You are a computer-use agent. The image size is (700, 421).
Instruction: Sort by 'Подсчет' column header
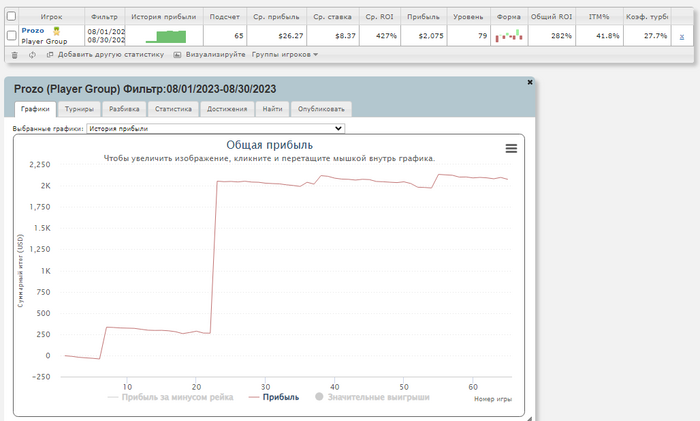pyautogui.click(x=225, y=17)
